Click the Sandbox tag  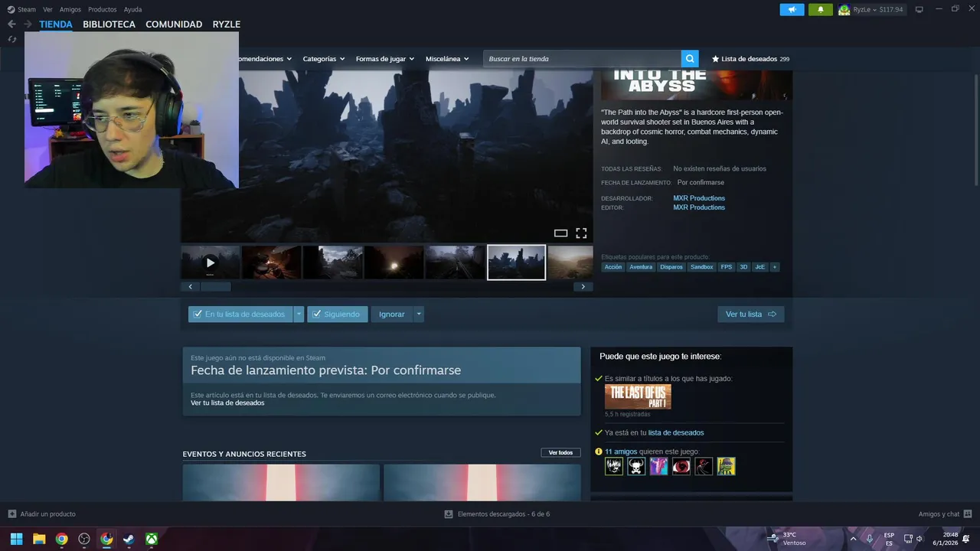[702, 267]
